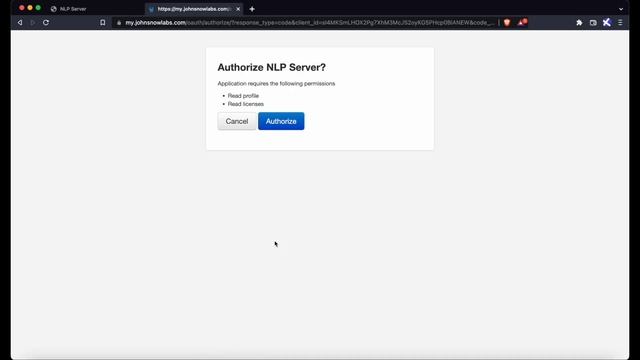This screenshot has height=360, width=640.
Task: Go forward to the next page
Action: click(33, 22)
